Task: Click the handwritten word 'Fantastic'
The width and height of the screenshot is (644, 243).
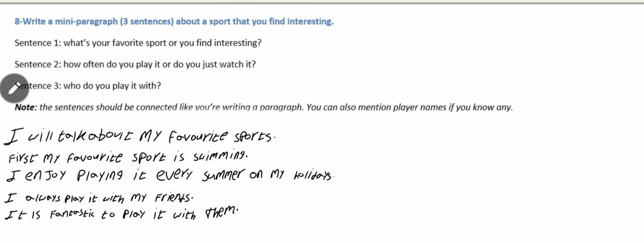Action: [x=72, y=215]
